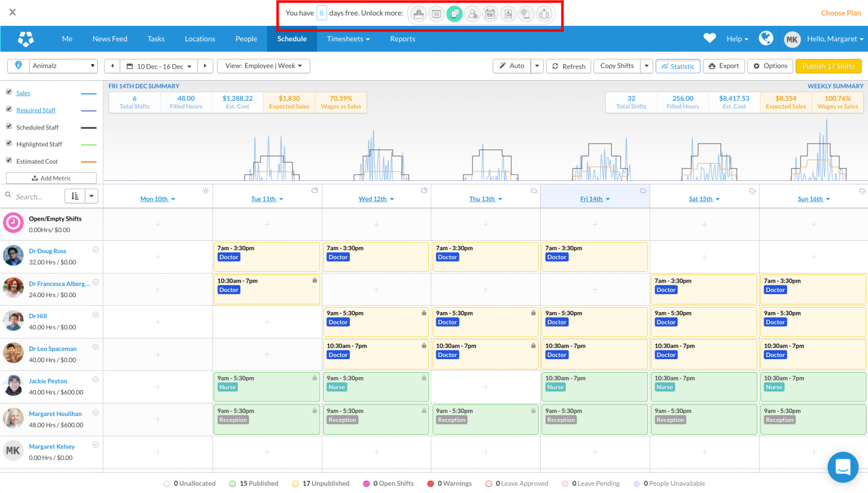This screenshot has width=868, height=493.
Task: Click the heart icon in top bar
Action: (709, 38)
